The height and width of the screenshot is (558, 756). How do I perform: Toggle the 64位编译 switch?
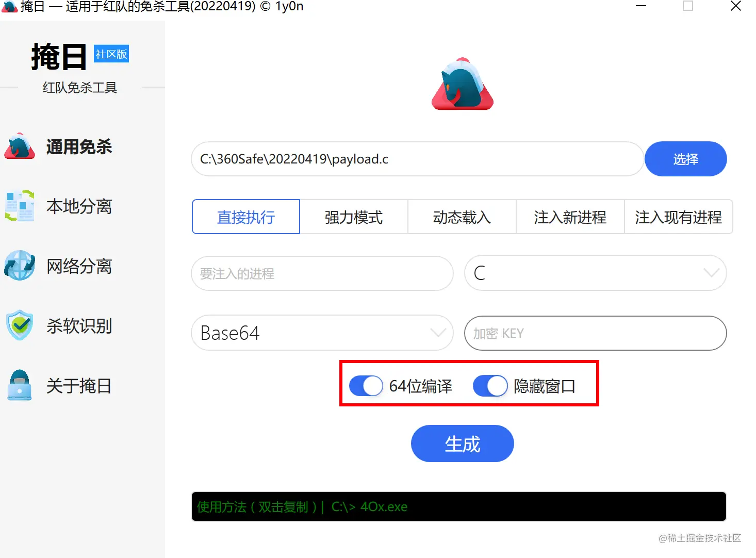pyautogui.click(x=366, y=386)
